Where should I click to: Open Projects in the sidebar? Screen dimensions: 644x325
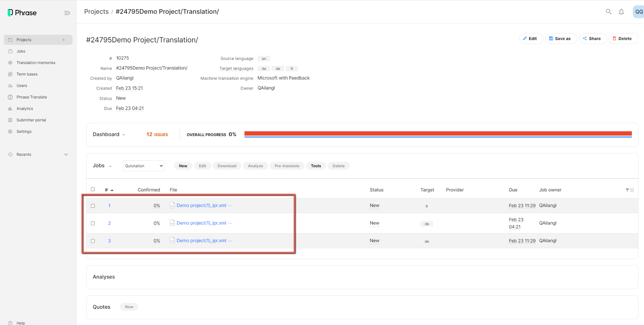pos(38,40)
